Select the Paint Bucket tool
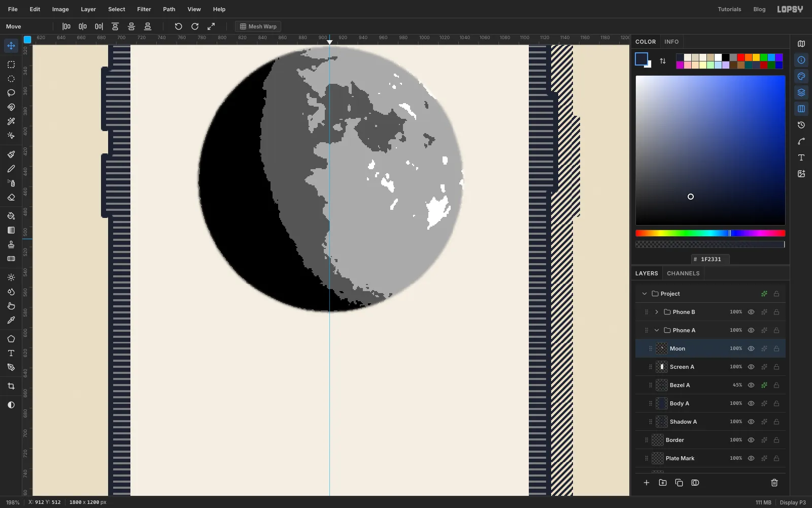This screenshot has width=812, height=508. (11, 216)
